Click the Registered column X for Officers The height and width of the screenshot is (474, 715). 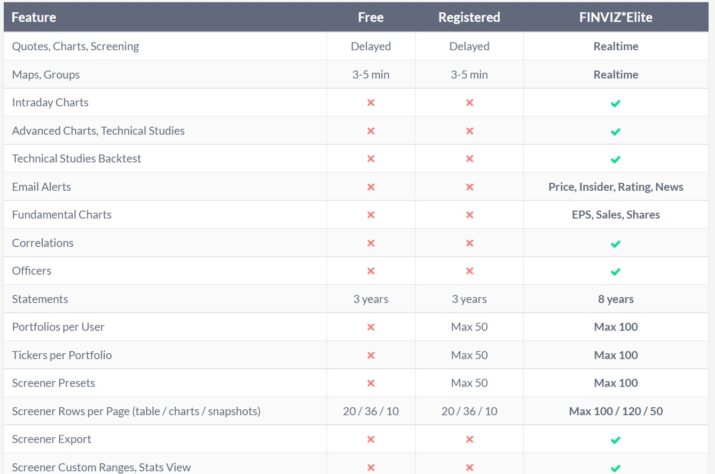[x=469, y=271]
